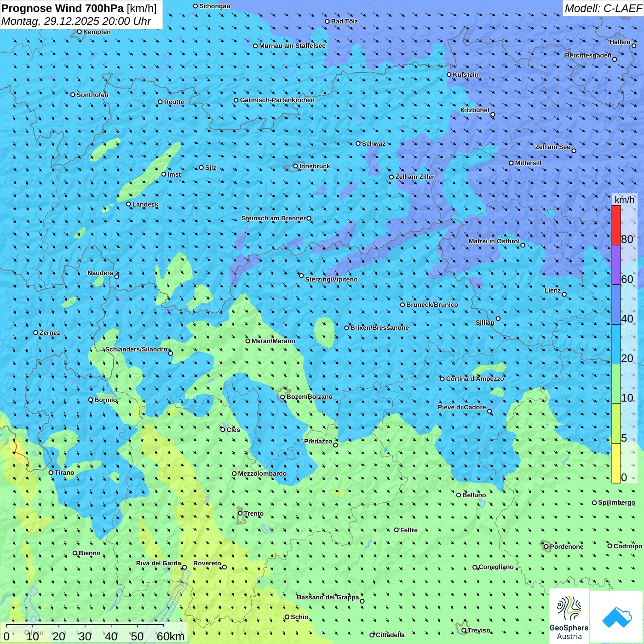644x644 pixels.
Task: Click the Sterzing/Vipiteno label
Action: tap(331, 279)
